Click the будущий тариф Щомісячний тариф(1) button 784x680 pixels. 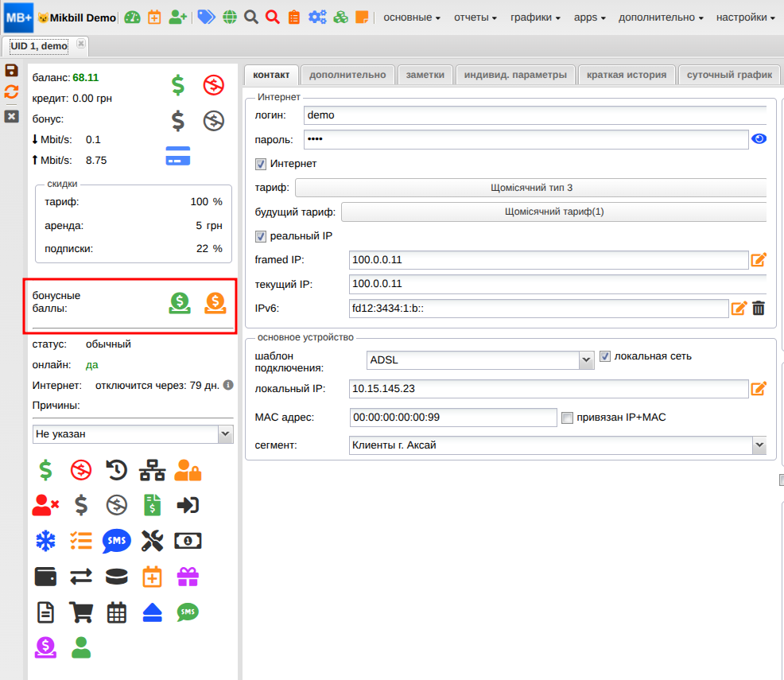click(x=554, y=212)
